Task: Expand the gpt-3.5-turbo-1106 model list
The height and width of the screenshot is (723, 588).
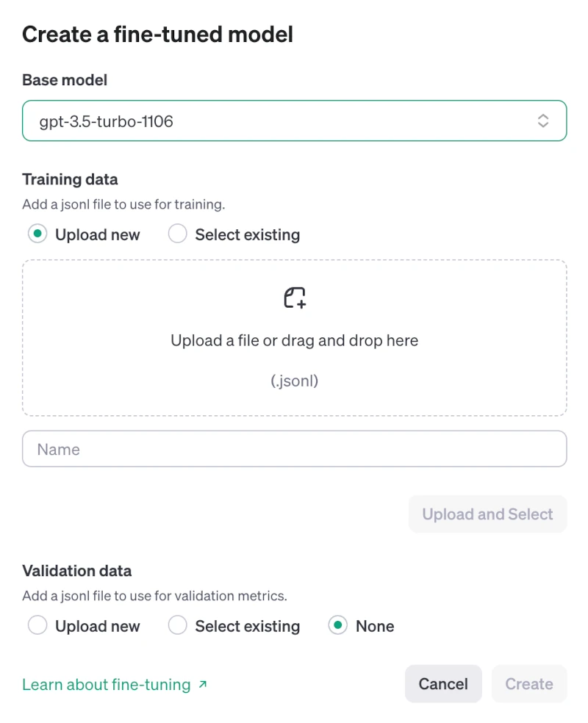Action: click(x=294, y=120)
